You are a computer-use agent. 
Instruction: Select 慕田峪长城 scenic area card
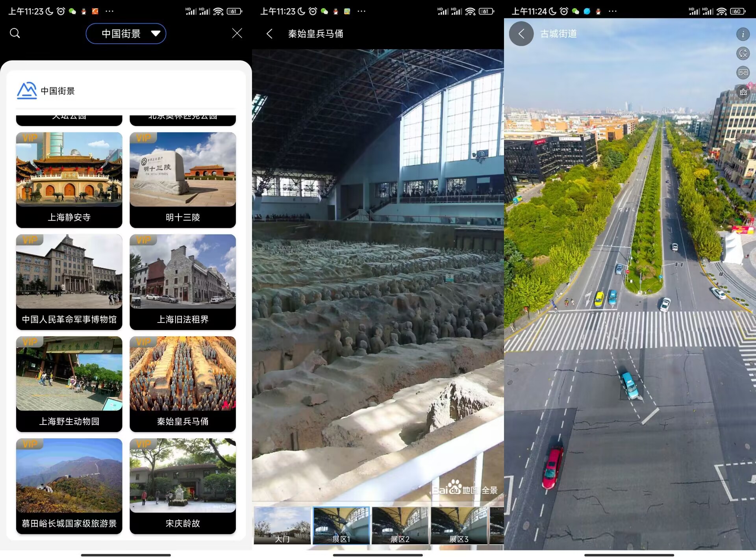coord(69,486)
